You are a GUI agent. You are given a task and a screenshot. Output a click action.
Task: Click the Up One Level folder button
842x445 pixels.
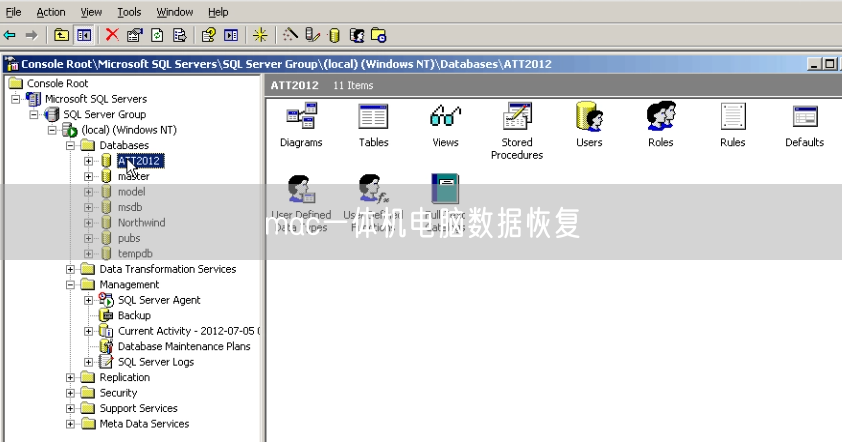point(62,35)
